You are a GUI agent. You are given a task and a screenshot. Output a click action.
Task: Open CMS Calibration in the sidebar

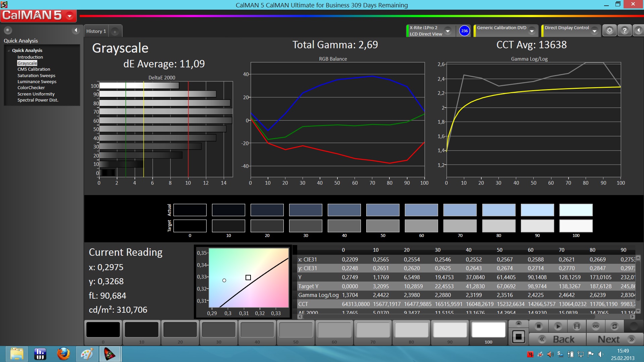tap(34, 69)
